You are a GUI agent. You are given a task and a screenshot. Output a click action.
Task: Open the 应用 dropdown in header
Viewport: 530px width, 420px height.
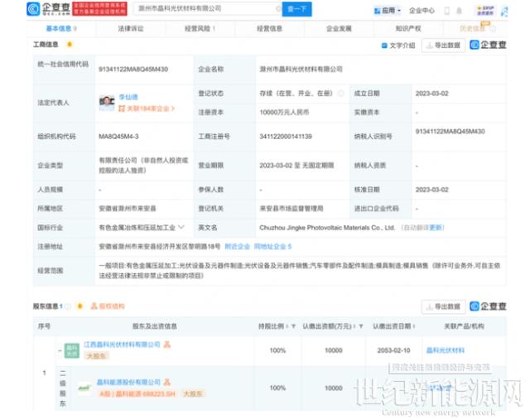[x=388, y=11]
